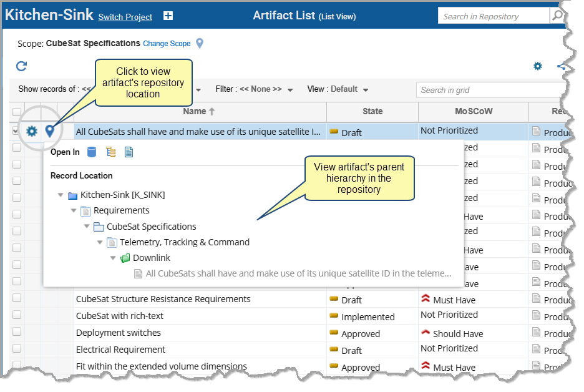Check the Deployment switches row
The height and width of the screenshot is (392, 584).
(x=17, y=331)
